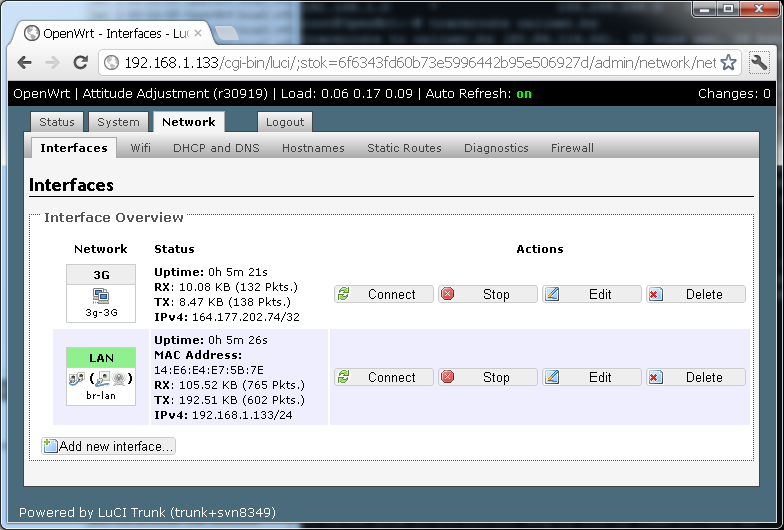Select the Interfaces subtab
784x530 pixels.
pyautogui.click(x=74, y=148)
